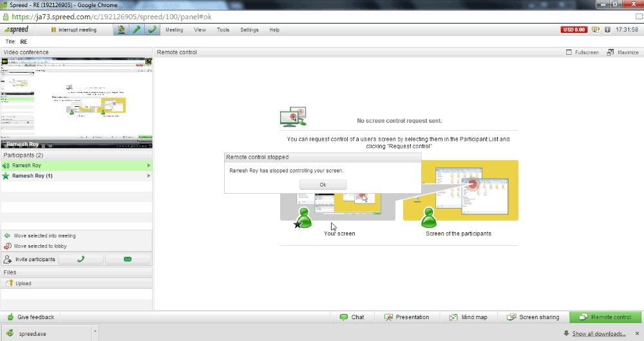Open the Help menu
Screen dimensions: 644x341
[274, 30]
